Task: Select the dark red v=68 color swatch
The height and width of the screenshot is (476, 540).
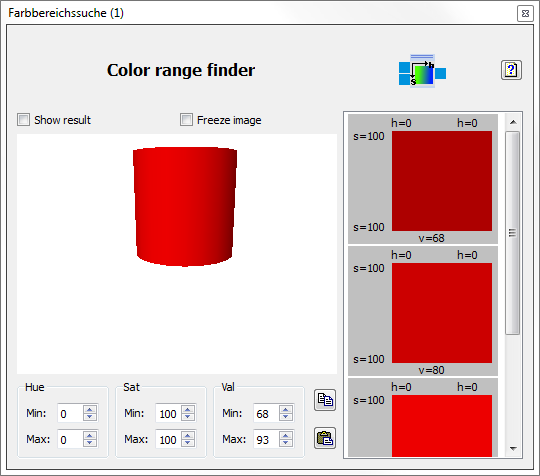Action: click(442, 181)
